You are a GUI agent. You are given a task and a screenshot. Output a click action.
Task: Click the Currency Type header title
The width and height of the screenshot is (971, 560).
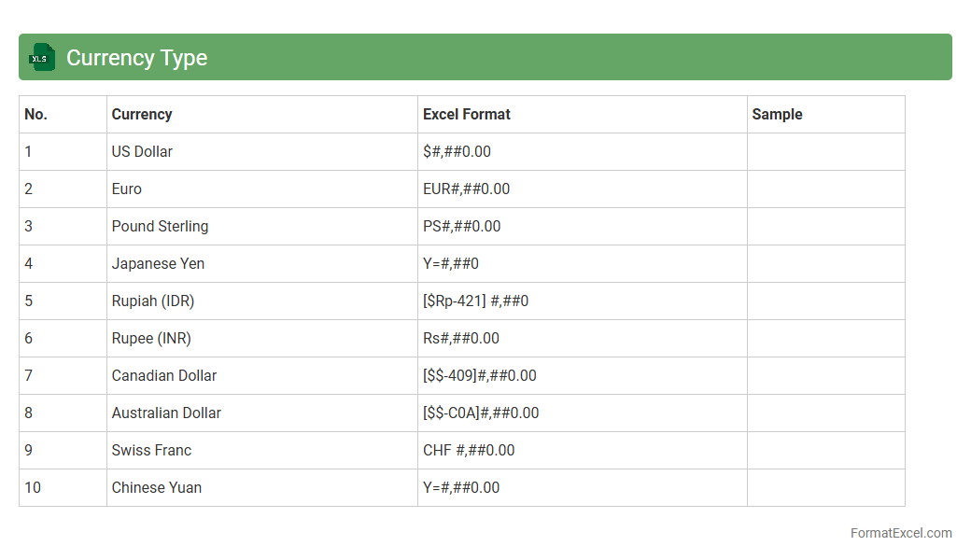[x=136, y=58]
